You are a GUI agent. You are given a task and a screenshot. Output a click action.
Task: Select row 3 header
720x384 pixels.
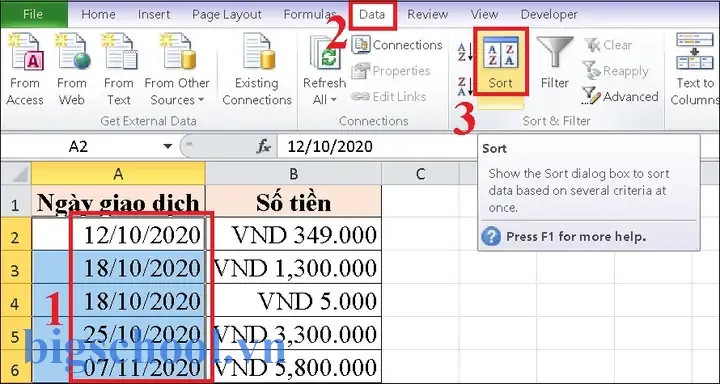coord(16,268)
